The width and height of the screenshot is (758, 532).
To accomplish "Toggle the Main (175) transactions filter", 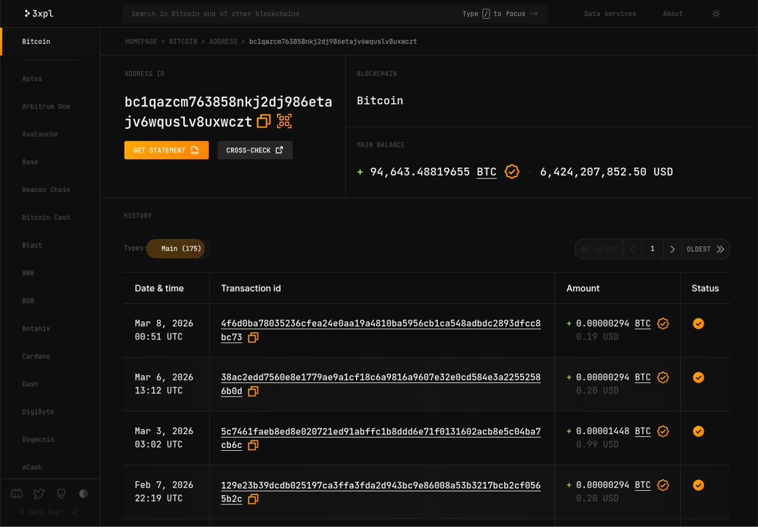I will 176,249.
